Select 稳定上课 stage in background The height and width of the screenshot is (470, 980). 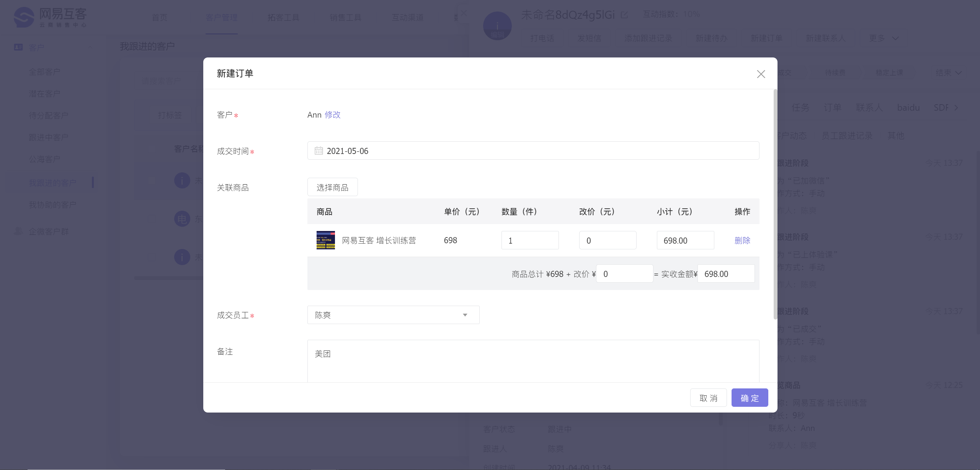(x=889, y=72)
